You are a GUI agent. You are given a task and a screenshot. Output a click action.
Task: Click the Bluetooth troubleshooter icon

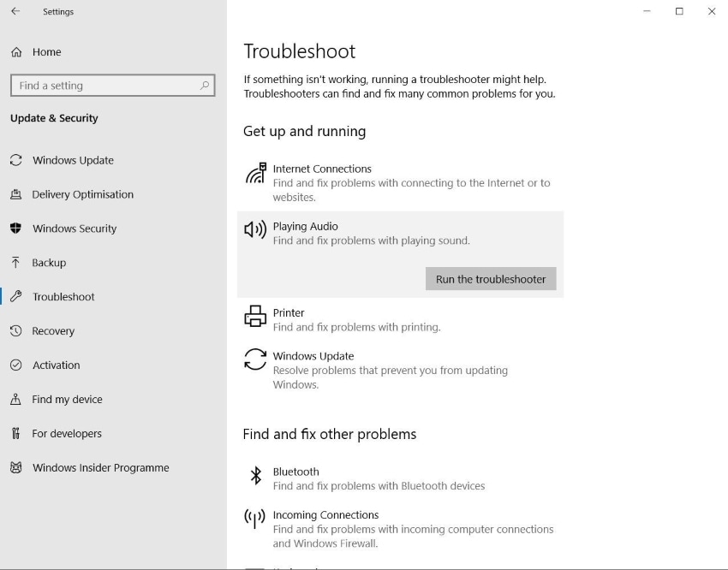click(255, 476)
